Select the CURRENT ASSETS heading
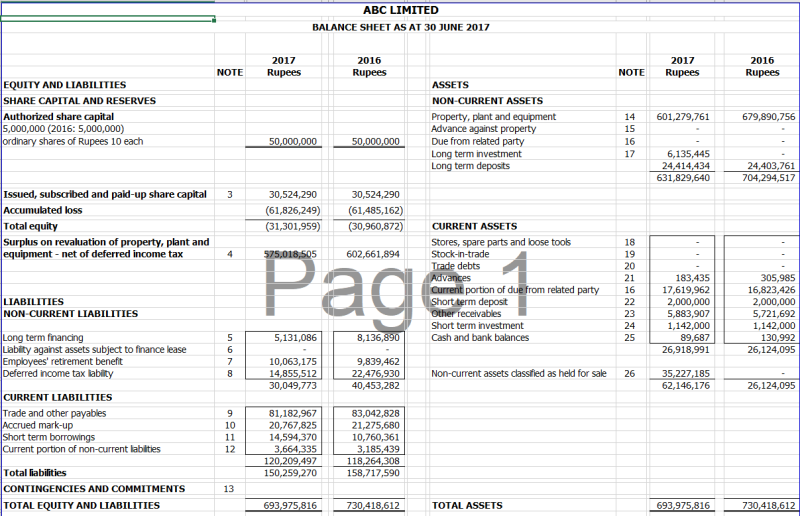800x516 pixels. [x=474, y=226]
